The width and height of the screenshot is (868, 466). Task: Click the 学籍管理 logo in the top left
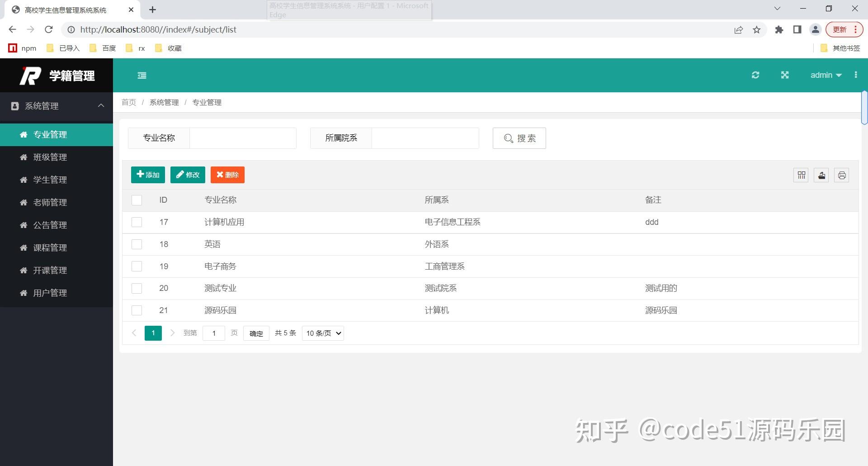57,75
